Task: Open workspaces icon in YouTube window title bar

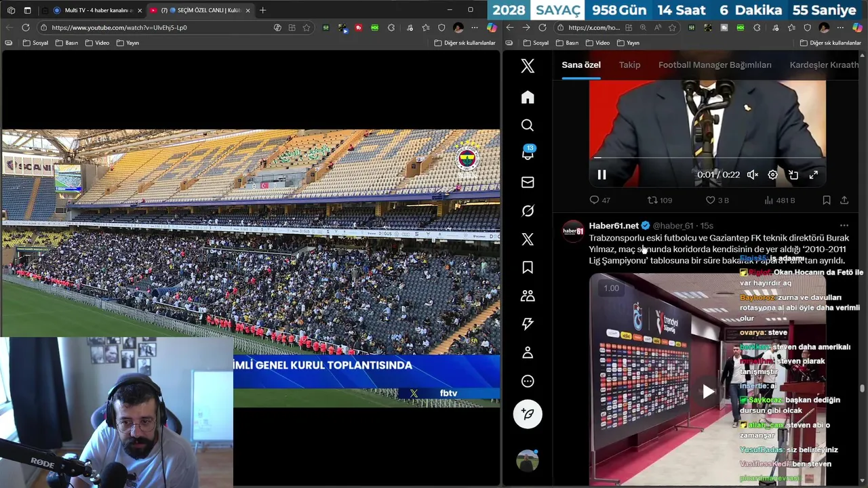Action: pyautogui.click(x=11, y=10)
